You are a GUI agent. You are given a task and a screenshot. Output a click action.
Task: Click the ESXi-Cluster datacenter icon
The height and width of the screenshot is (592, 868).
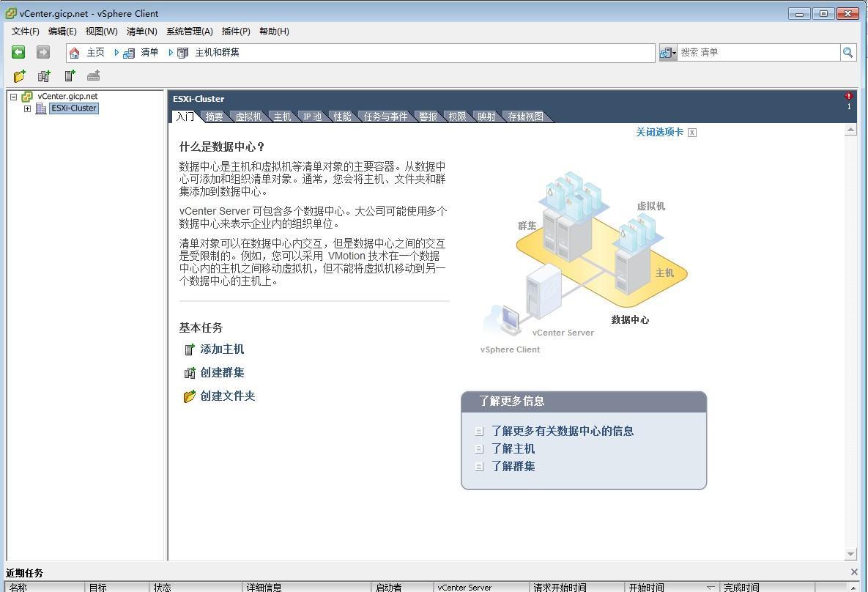click(x=41, y=108)
